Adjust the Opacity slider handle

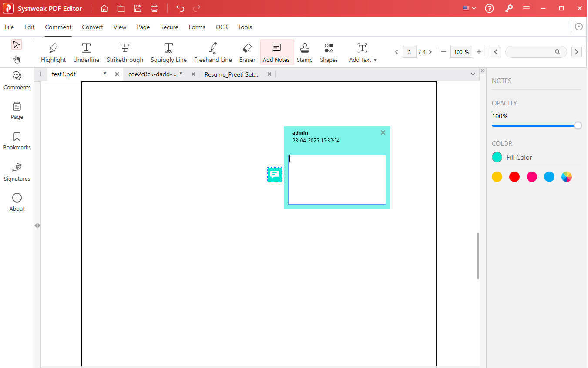578,125
